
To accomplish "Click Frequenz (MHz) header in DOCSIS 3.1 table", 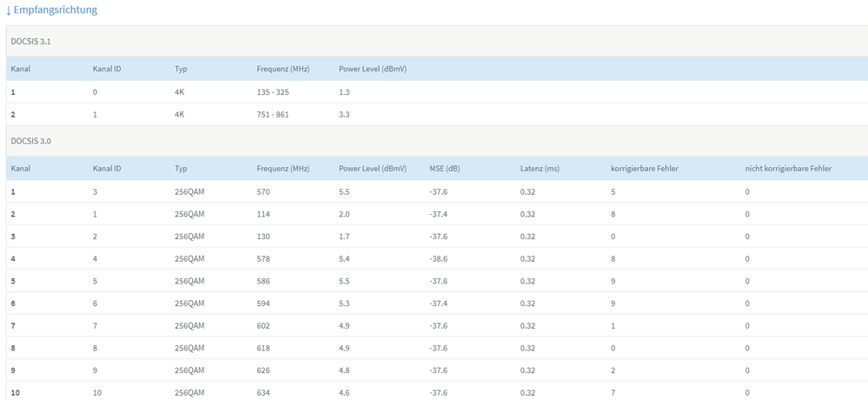I will tap(283, 69).
